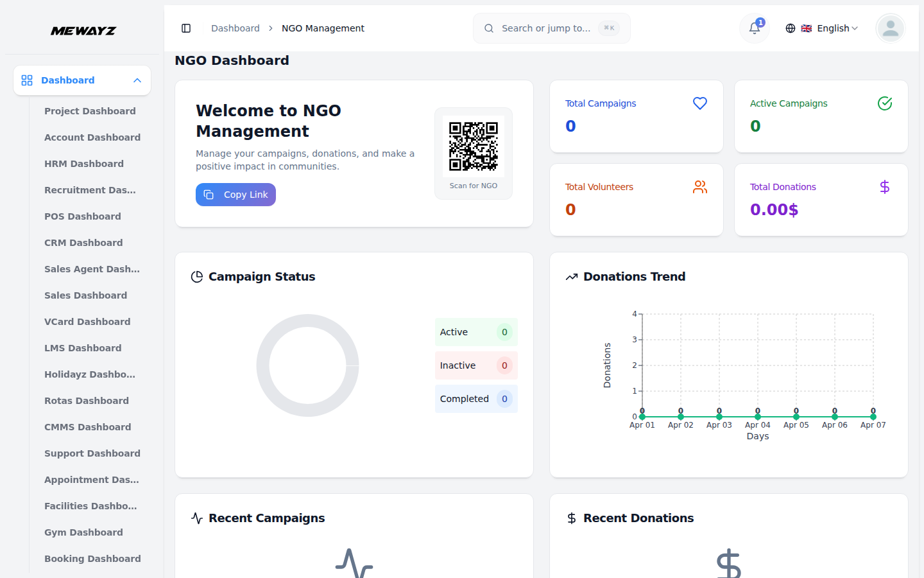Navigate to HRM Dashboard
The width and height of the screenshot is (924, 578).
tap(84, 164)
